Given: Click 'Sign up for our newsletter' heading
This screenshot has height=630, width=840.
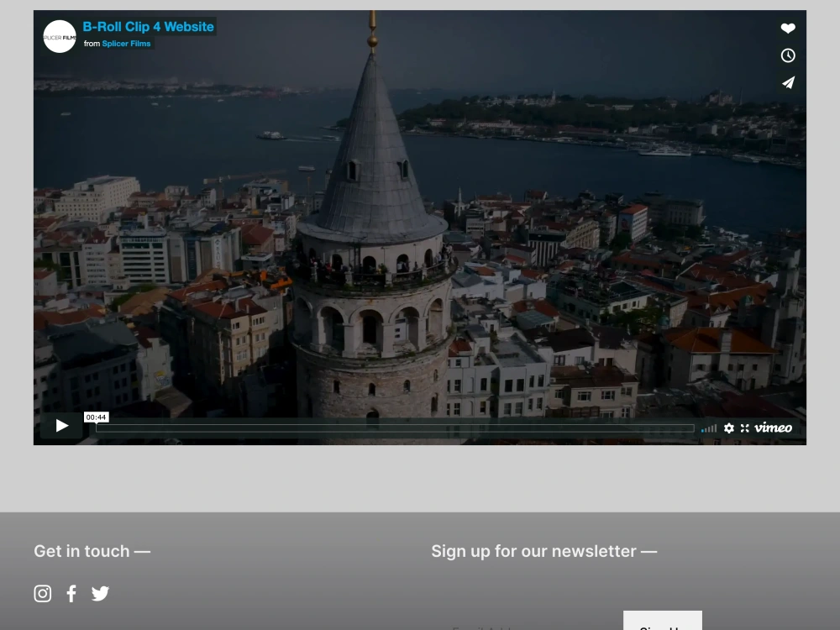Looking at the screenshot, I should pos(543,551).
